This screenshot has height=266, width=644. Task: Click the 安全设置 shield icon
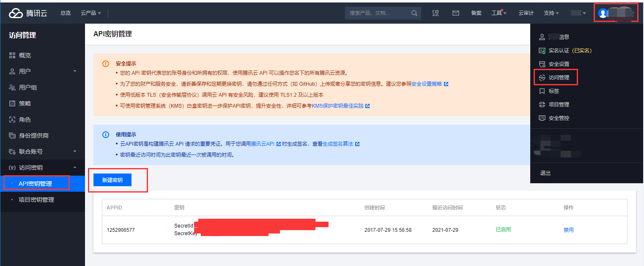pyautogui.click(x=542, y=64)
